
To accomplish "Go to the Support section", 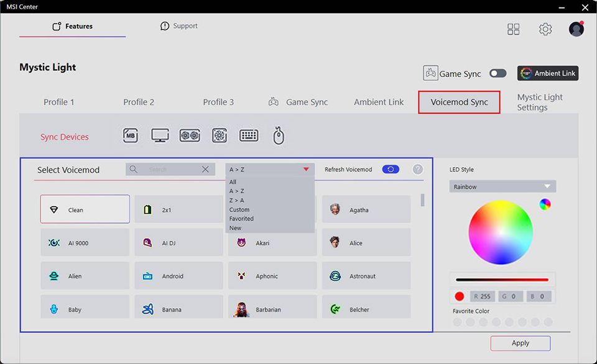I will point(179,26).
